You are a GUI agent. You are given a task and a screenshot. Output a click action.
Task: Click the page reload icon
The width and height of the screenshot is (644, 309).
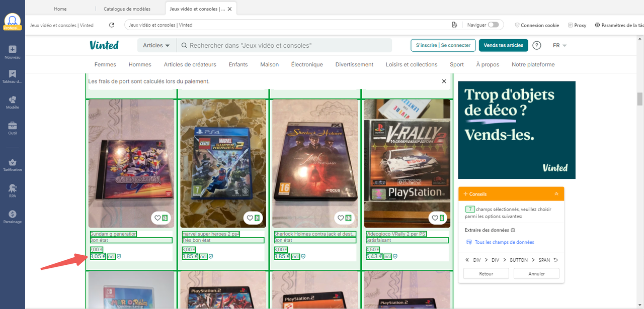click(112, 25)
